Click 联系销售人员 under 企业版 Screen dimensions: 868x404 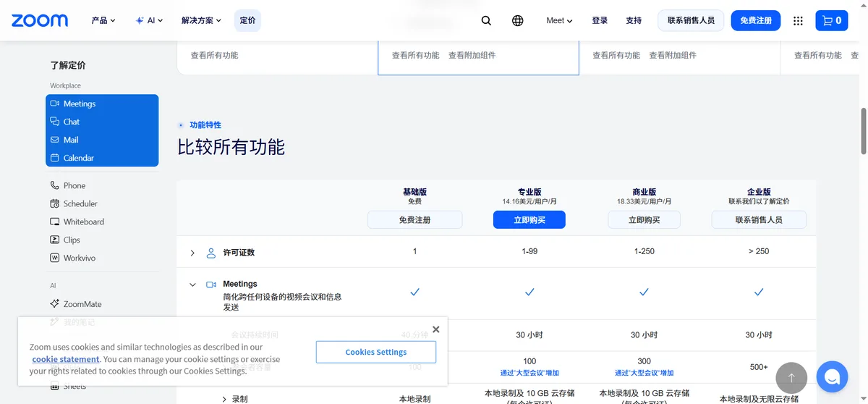point(759,219)
